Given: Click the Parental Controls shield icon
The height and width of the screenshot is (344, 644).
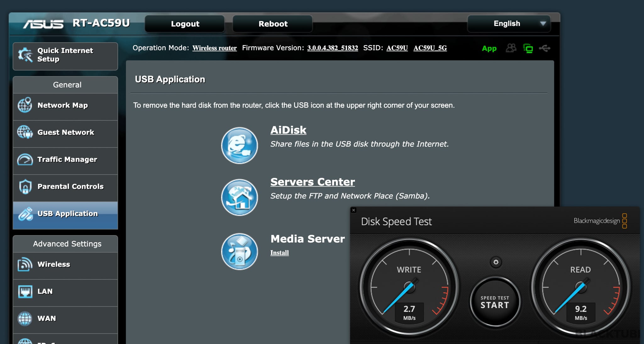Looking at the screenshot, I should [25, 187].
